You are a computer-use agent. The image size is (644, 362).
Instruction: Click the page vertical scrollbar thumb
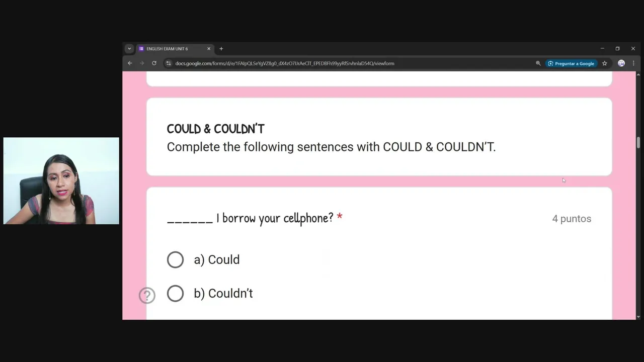click(638, 142)
